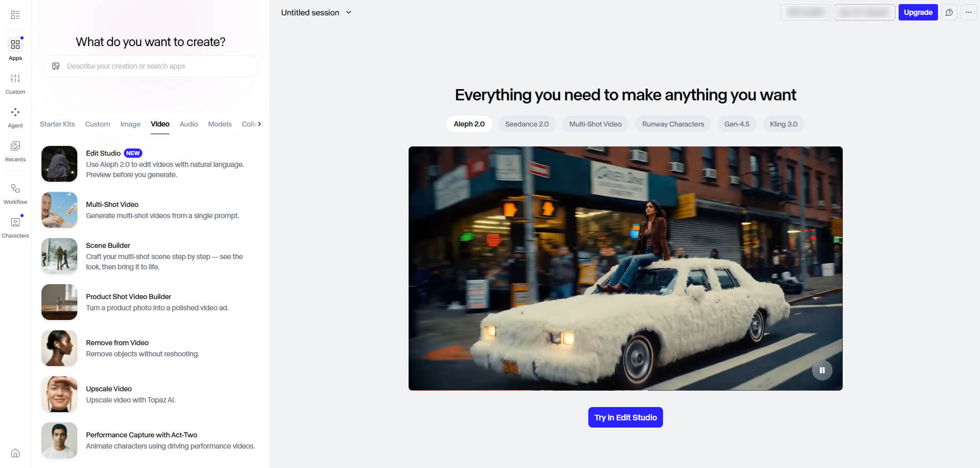Select the Video tab

[160, 124]
